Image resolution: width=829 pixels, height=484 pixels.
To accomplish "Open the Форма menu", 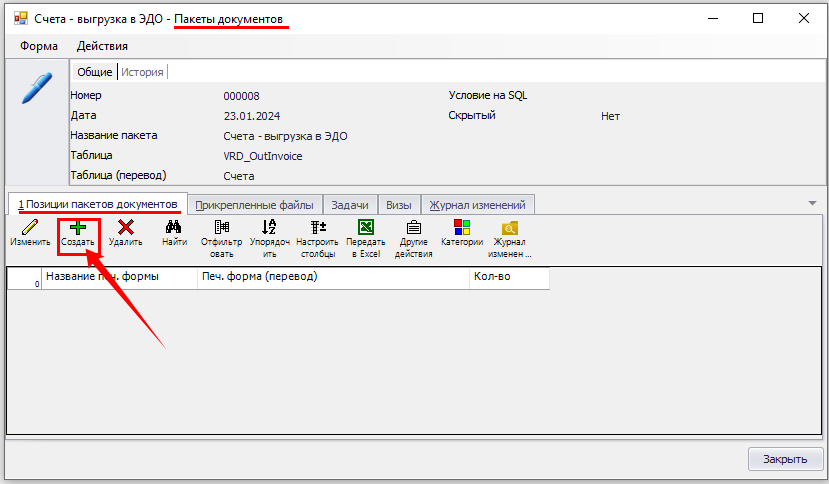I will tap(38, 46).
